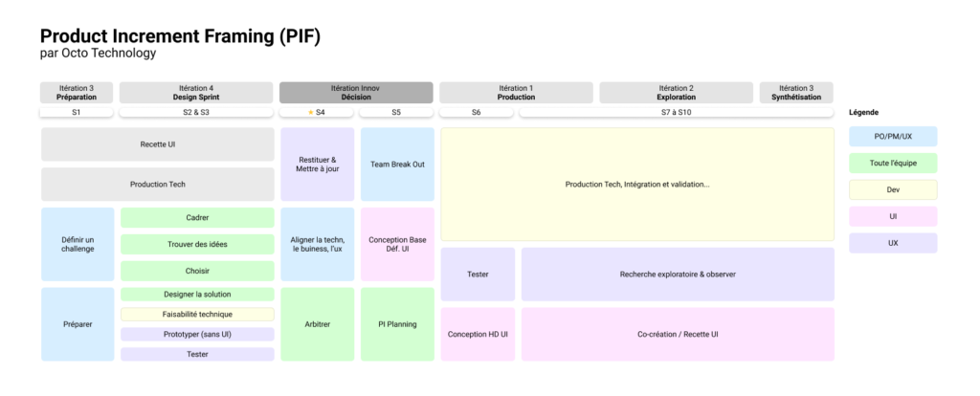
Task: Select the Team Break Out card
Action: [x=397, y=164]
